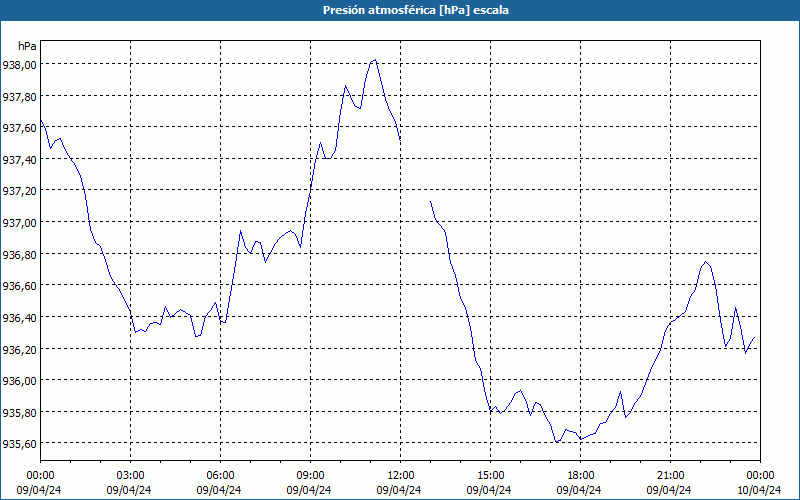Click the 937,40 axis value
This screenshot has height=500, width=800.
19,159
